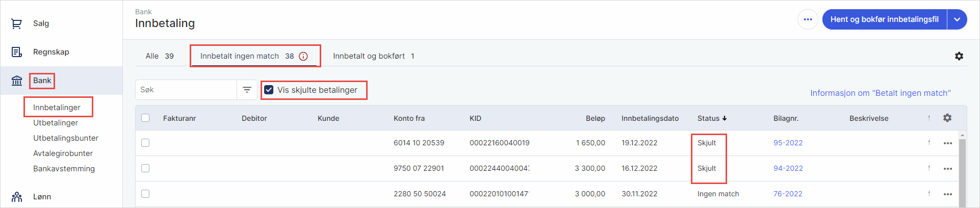Click the Regnskap ledger icon
Screen dimensions: 980x208
click(x=17, y=52)
